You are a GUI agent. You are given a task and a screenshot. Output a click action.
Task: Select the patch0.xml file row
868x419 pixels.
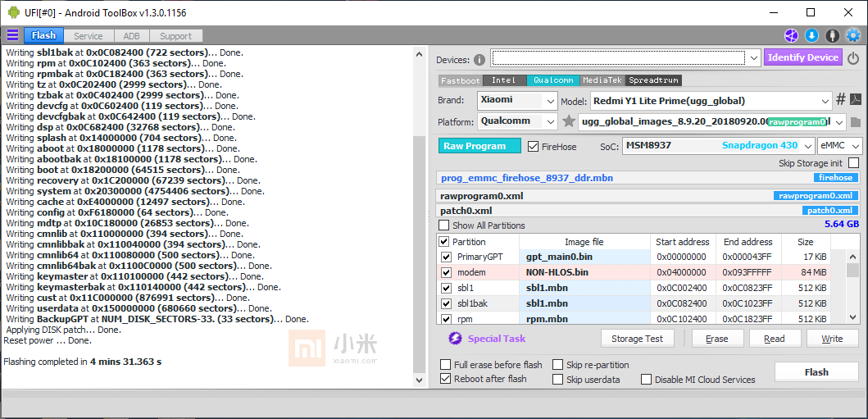pos(648,211)
